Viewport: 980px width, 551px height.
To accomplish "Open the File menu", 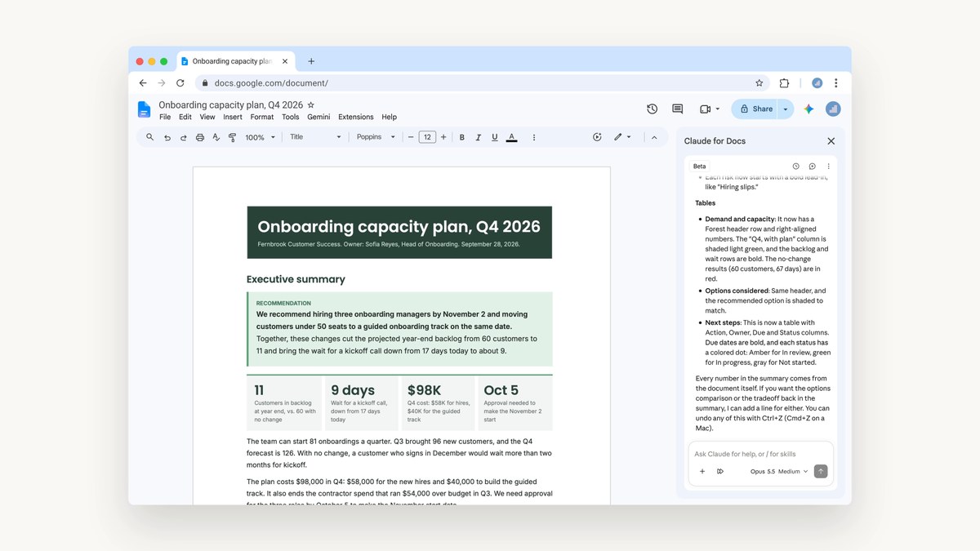I will [165, 117].
